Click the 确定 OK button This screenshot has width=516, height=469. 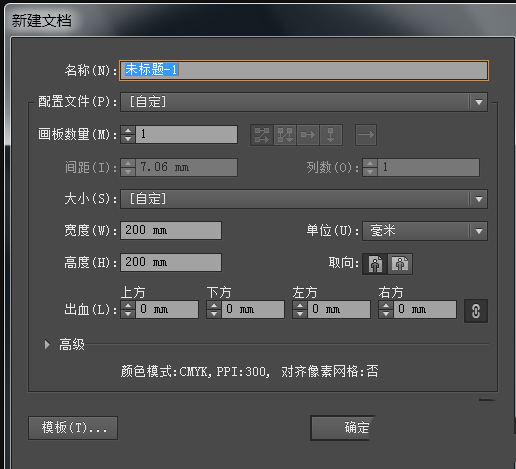pos(342,428)
